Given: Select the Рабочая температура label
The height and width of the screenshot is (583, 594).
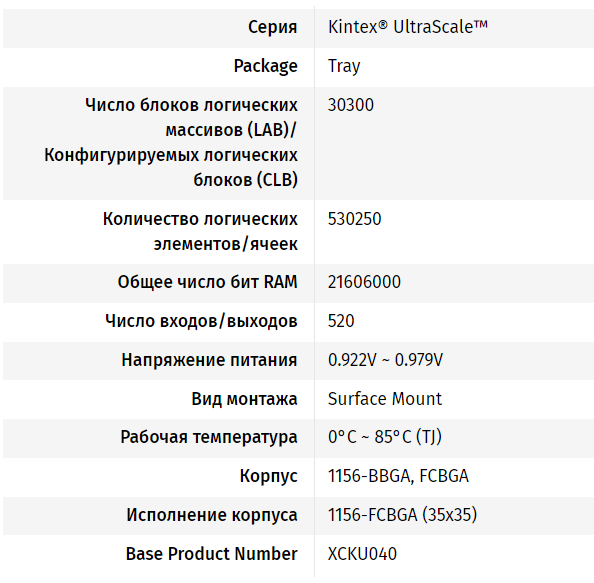Looking at the screenshot, I should point(209,437).
